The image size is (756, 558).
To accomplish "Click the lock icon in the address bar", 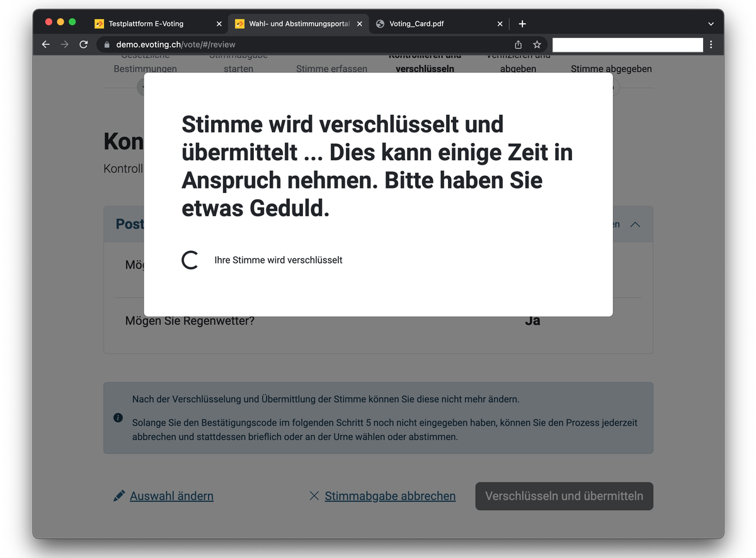I will pos(106,45).
